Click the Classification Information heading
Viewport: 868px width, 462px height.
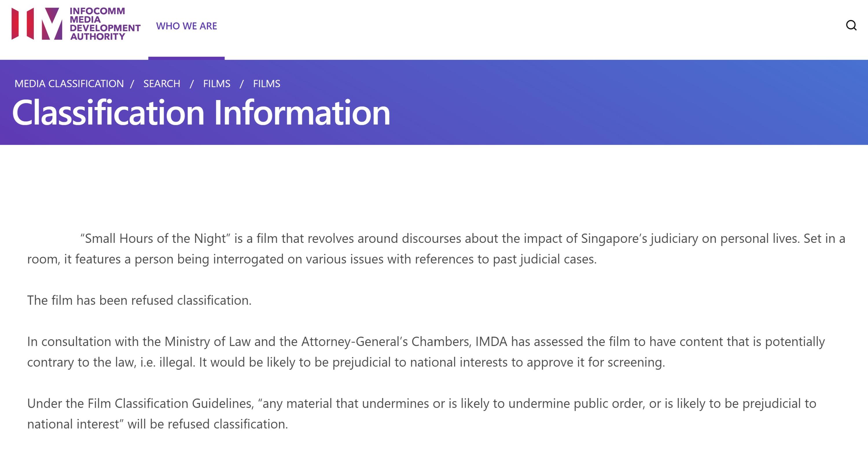[201, 112]
